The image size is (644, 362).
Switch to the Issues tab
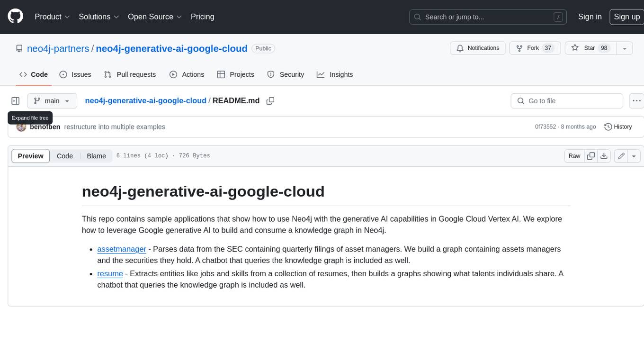tap(75, 74)
